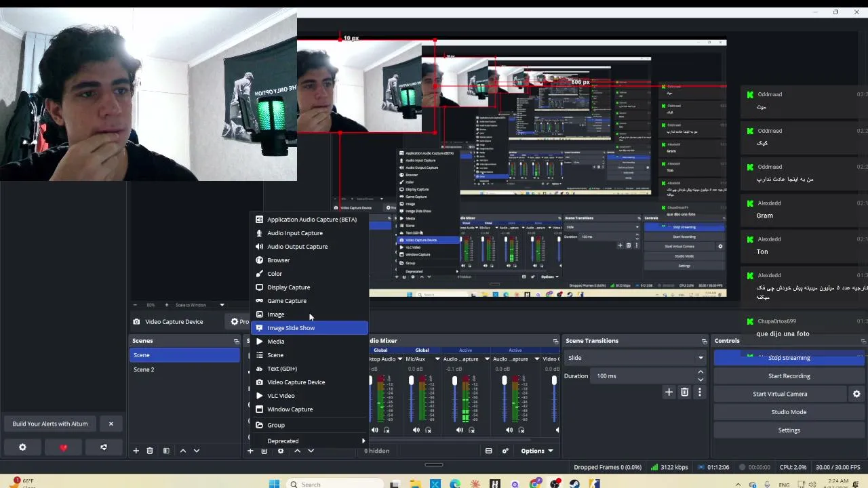Click the Stop Streaming button
The height and width of the screenshot is (488, 868).
click(789, 358)
